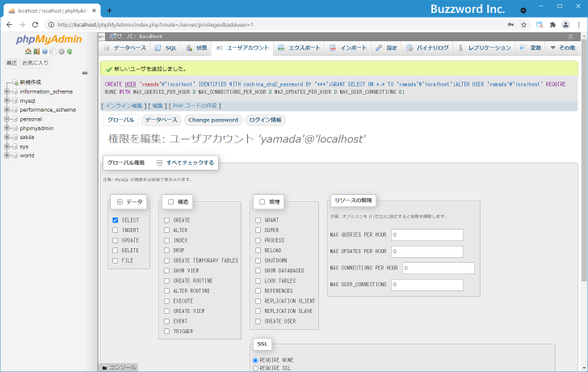588x372 pixels.
Task: Select the REQUIRE NONE radio button
Action: tap(256, 361)
